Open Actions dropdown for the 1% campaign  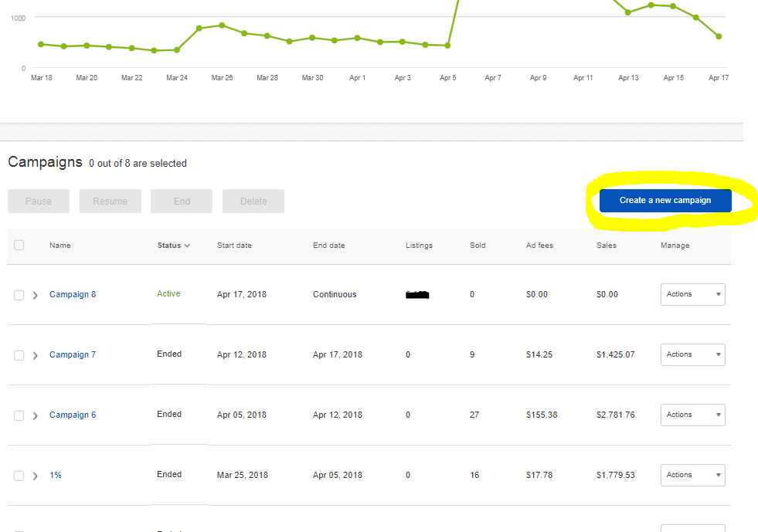(x=692, y=475)
